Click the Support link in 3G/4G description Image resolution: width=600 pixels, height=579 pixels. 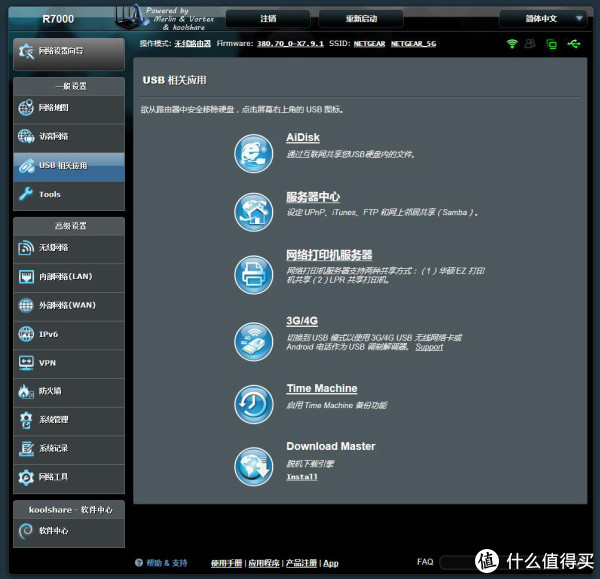tap(429, 347)
